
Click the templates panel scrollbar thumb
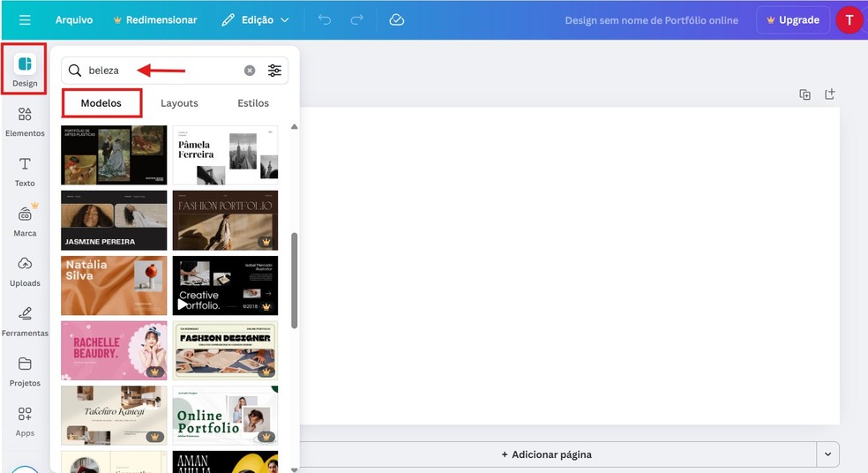click(x=295, y=281)
